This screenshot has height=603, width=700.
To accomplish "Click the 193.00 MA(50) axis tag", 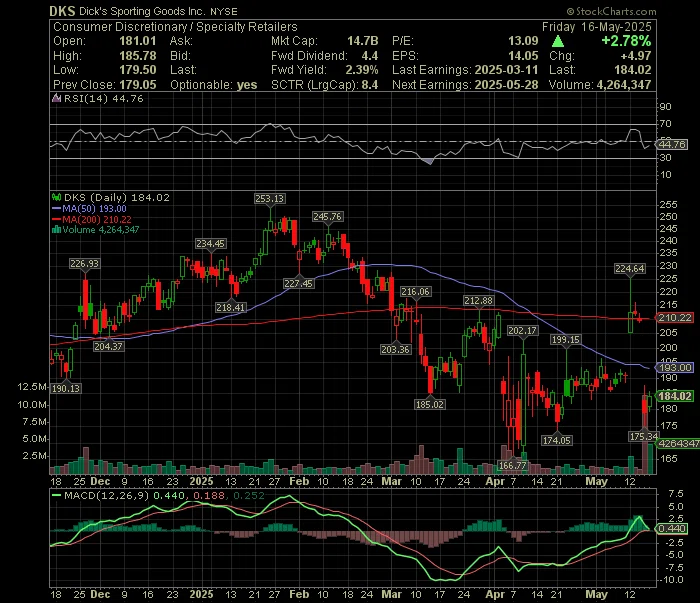I will tap(674, 367).
